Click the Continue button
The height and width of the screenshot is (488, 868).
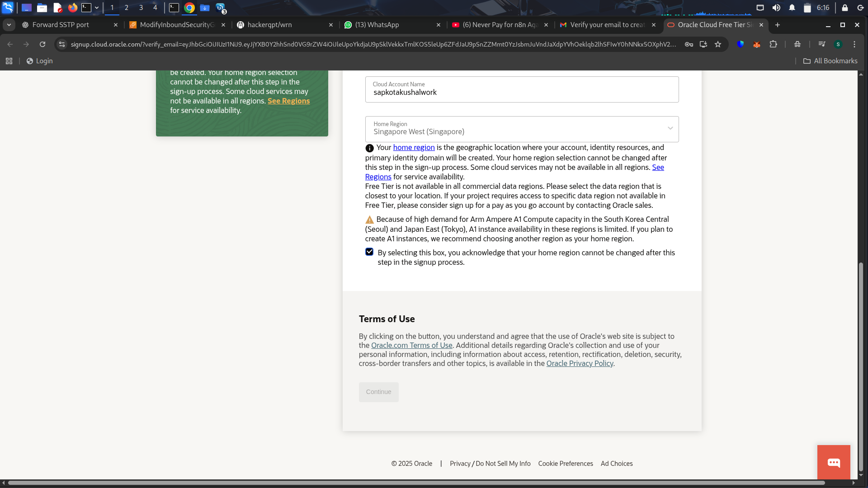[x=378, y=392]
